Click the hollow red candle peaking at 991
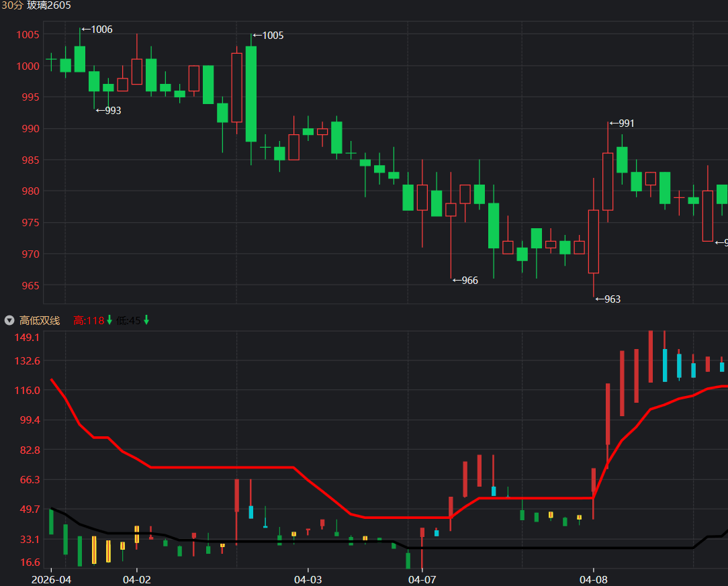The height and width of the screenshot is (586, 728). [x=608, y=181]
